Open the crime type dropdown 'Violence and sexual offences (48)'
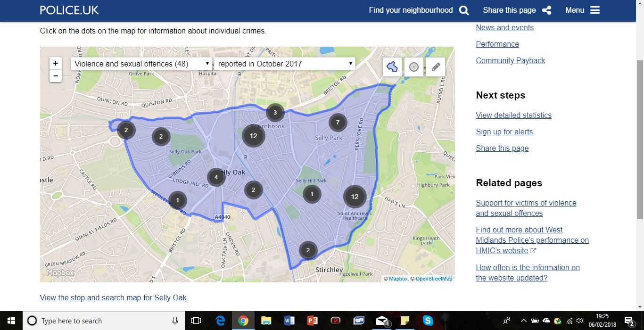This screenshot has width=644, height=330. (141, 64)
